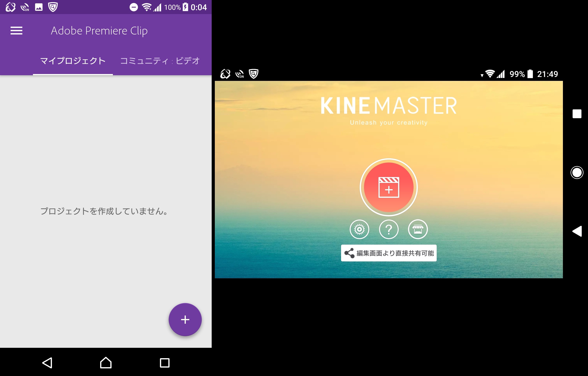588x376 pixels.
Task: Switch to the コミュニティ：ビデオ tab
Action: coord(160,61)
